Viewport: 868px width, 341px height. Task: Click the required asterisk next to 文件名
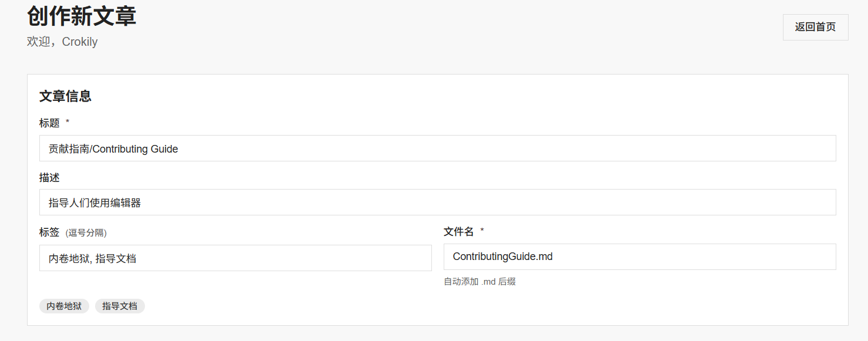(x=482, y=231)
